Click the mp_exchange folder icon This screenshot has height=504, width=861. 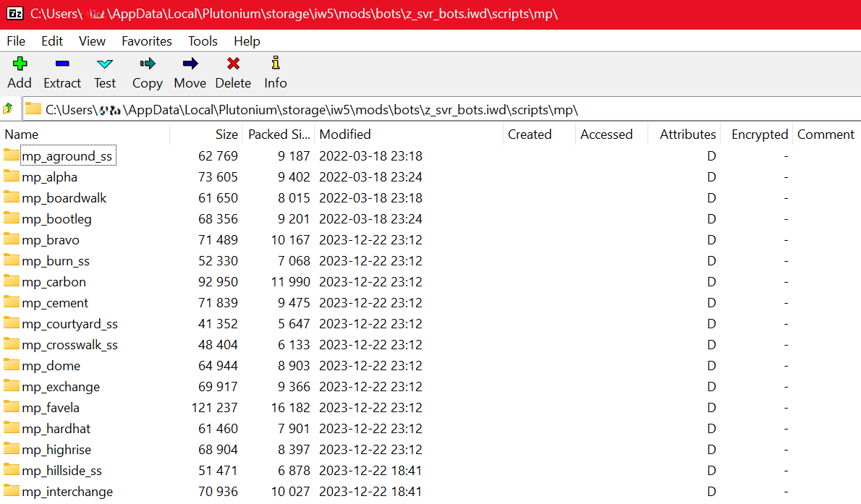pos(12,385)
